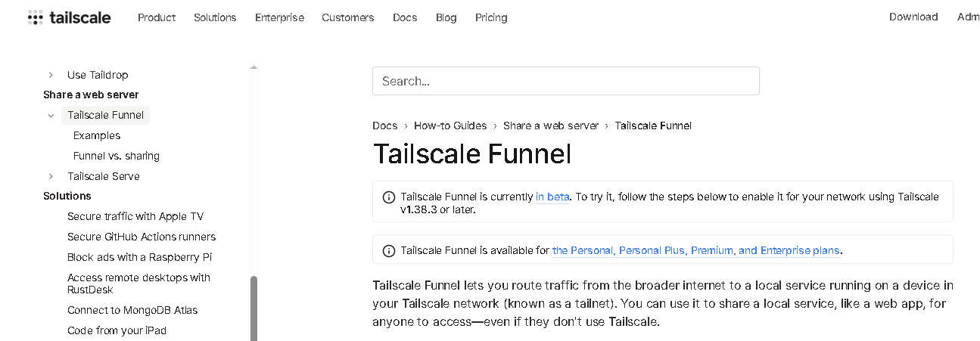Open the Solutions menu in navbar
The image size is (980, 341).
(215, 17)
